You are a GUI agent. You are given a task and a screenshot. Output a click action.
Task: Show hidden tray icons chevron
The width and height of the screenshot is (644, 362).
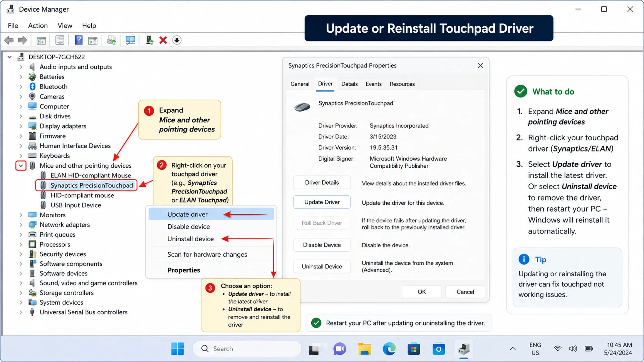[x=513, y=349]
